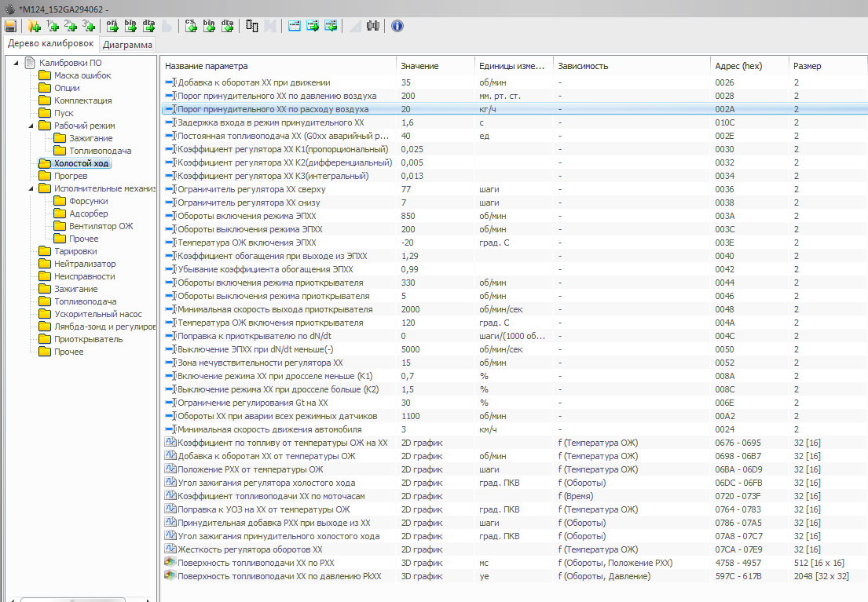Collapse the 'Калибровки ПО' root node

17,63
